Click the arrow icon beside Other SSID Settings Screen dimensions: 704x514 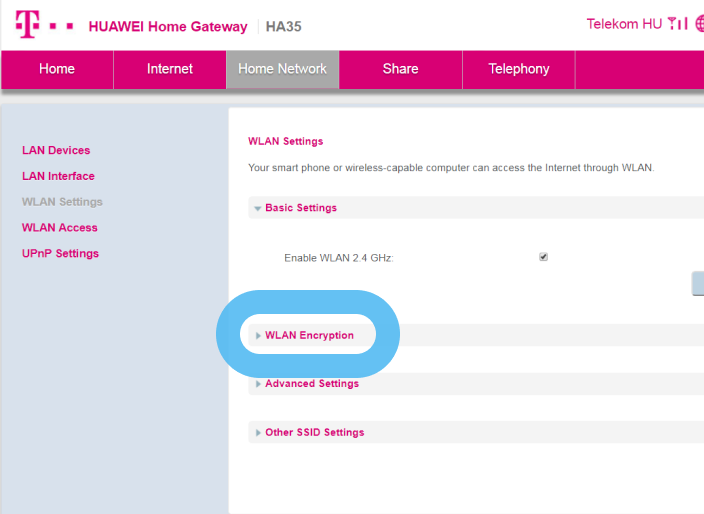pos(258,433)
